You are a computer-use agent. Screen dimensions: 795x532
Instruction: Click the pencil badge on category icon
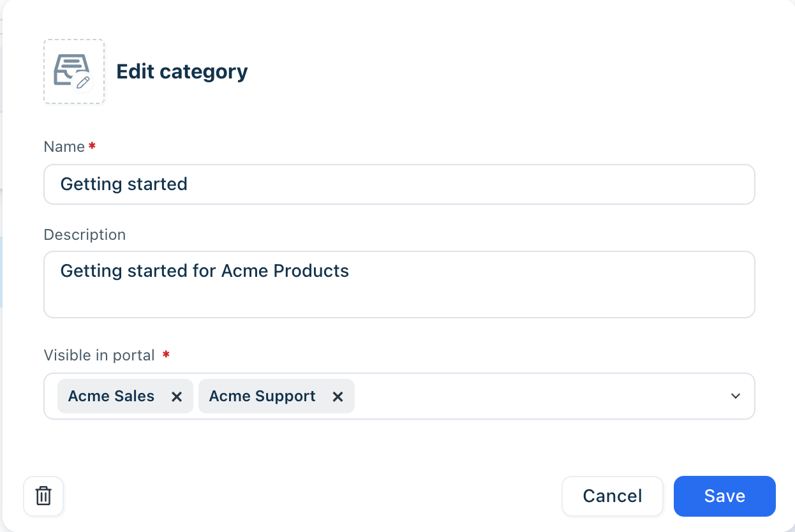83,82
